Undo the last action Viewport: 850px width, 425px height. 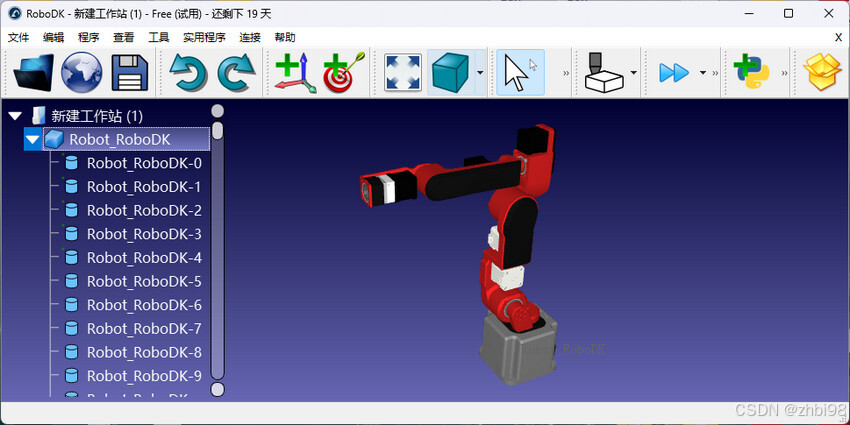click(187, 72)
